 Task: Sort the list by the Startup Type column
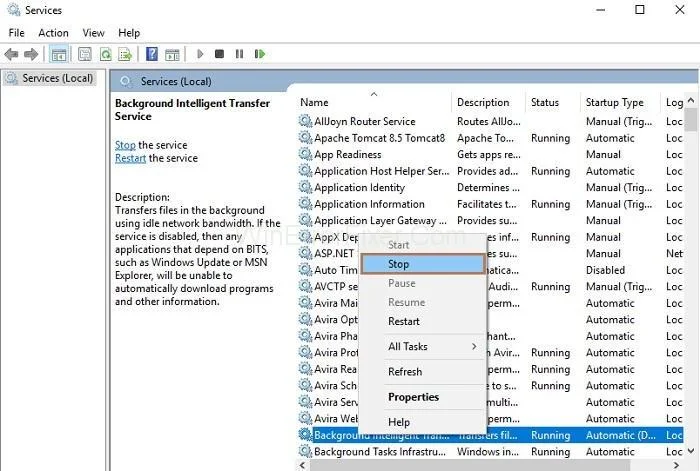pyautogui.click(x=614, y=102)
